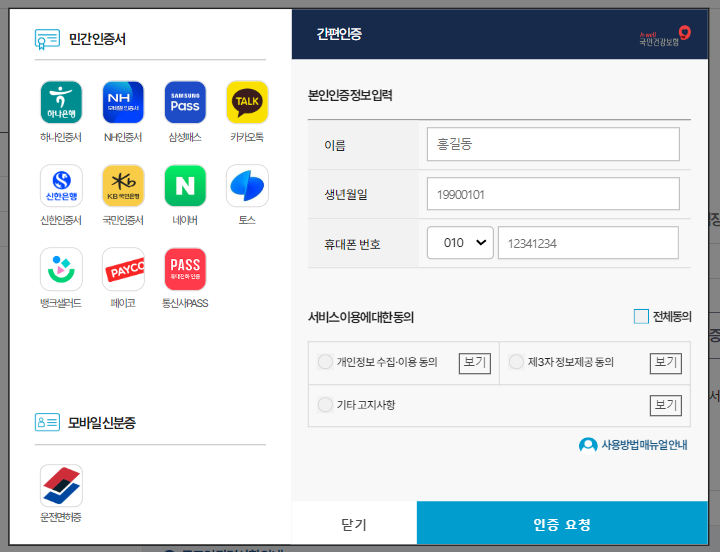Select the 삼성패스 (Samsung Pass) icon

click(185, 102)
